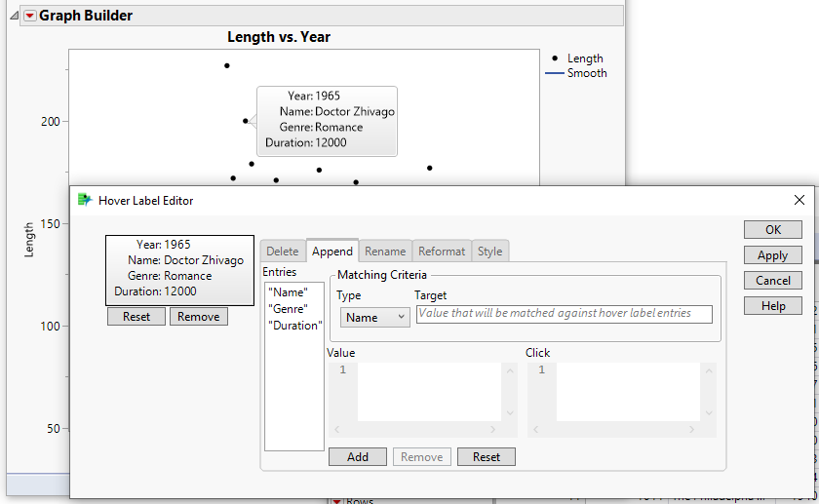The image size is (819, 504).
Task: Open the Graph Builder red triangle menu
Action: pyautogui.click(x=30, y=16)
